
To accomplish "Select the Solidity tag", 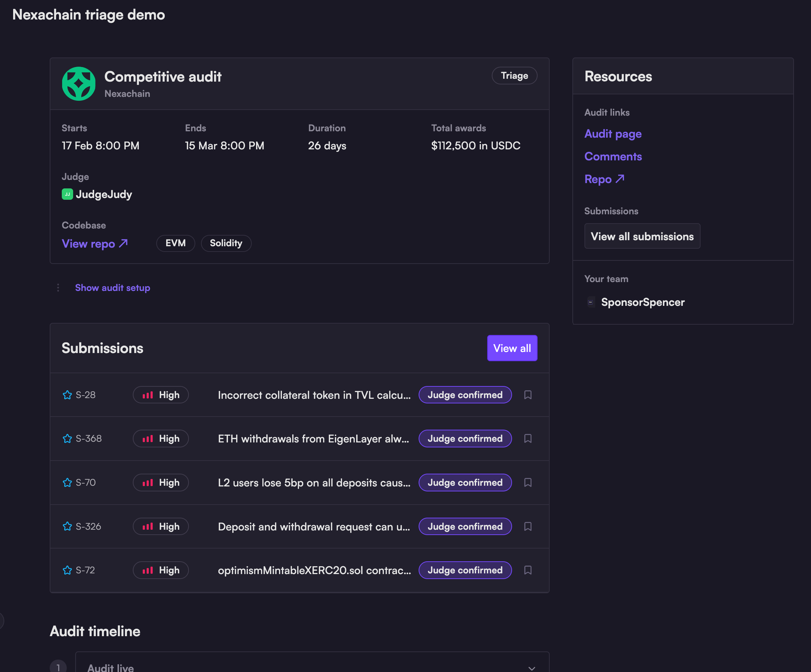I will click(x=226, y=243).
